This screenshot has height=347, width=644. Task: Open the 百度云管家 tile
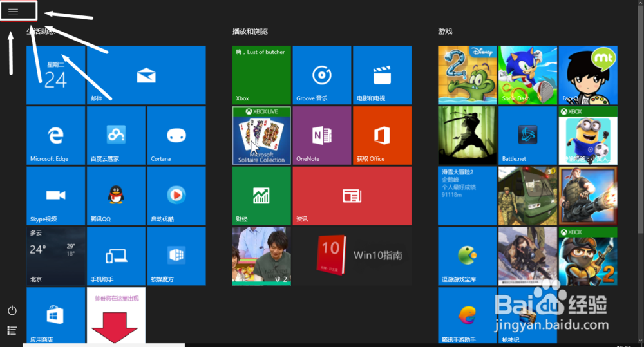click(x=116, y=135)
